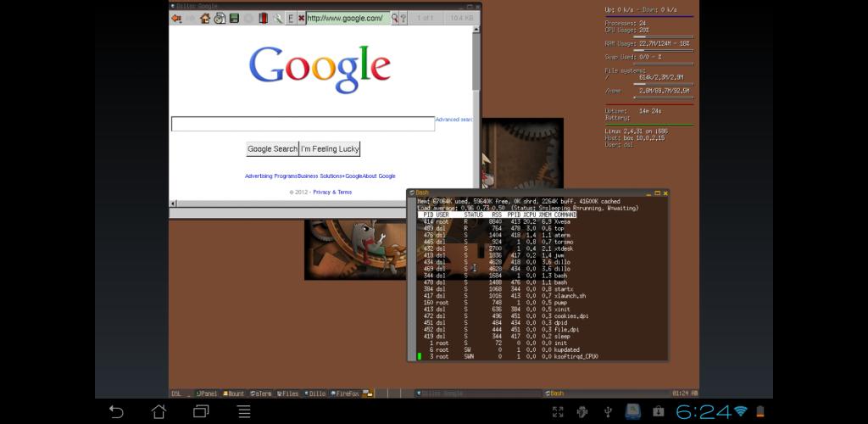Switch to Bash window in taskbar
Screen dimensions: 868x424
pos(556,393)
